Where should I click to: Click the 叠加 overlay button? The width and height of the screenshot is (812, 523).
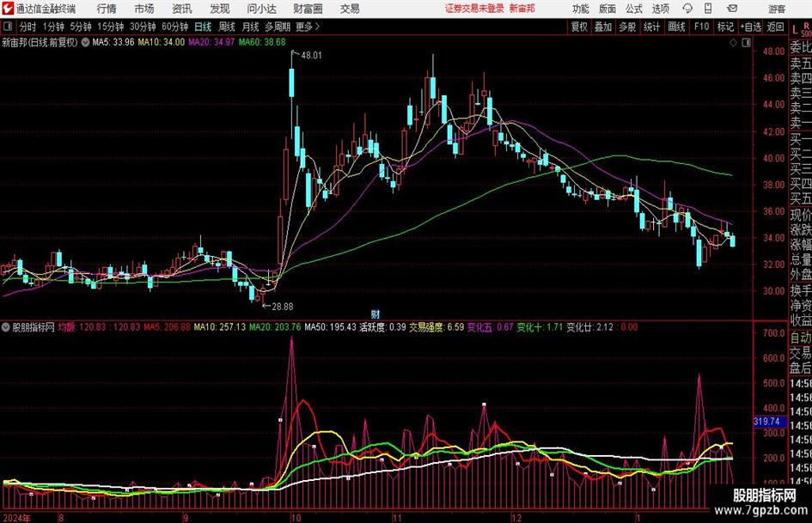[x=603, y=27]
